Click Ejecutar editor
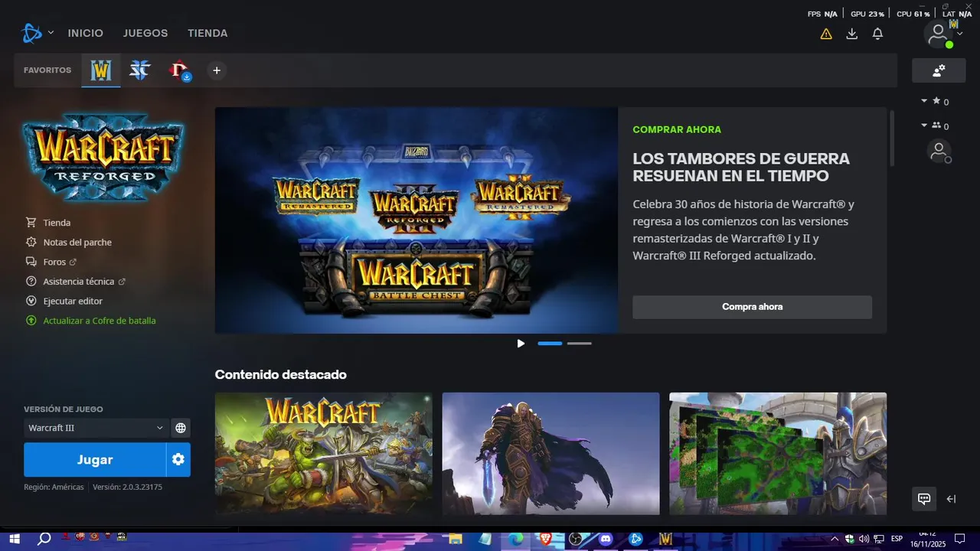Viewport: 980px width, 551px height. click(x=73, y=302)
